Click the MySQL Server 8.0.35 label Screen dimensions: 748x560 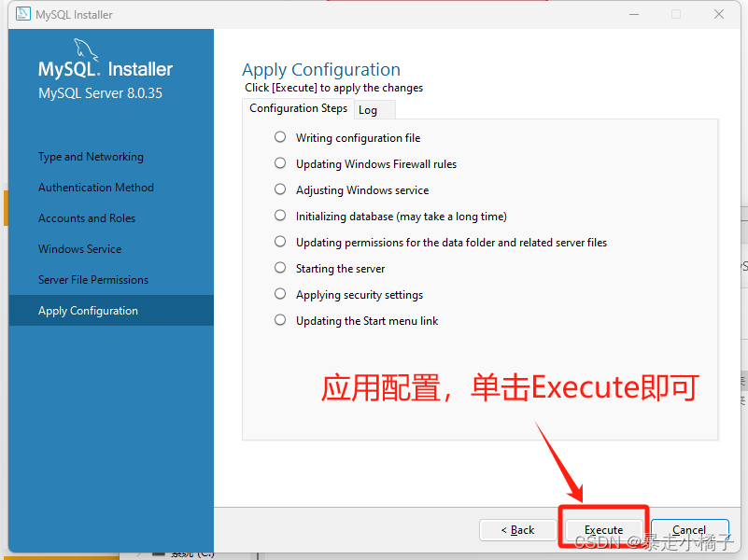(100, 93)
